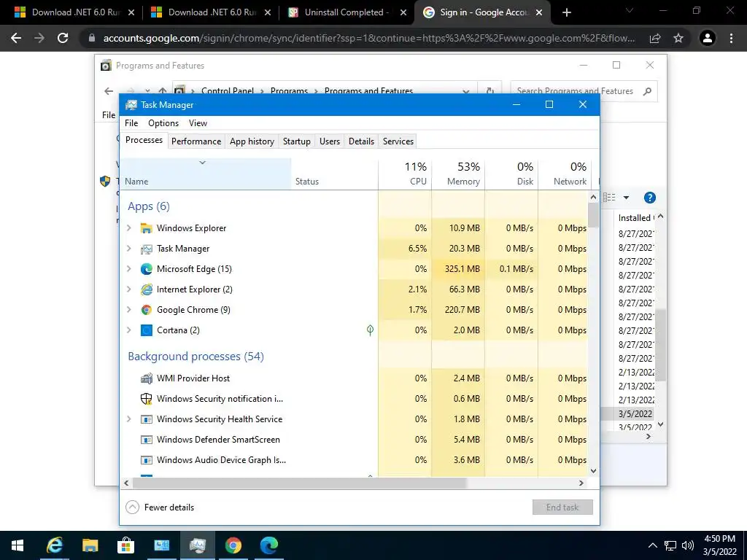Open Microsoft Store from the taskbar

125,545
